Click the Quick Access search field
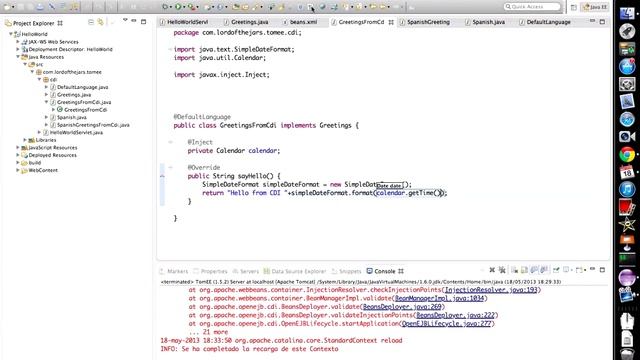640x360 pixels. pyautogui.click(x=532, y=7)
